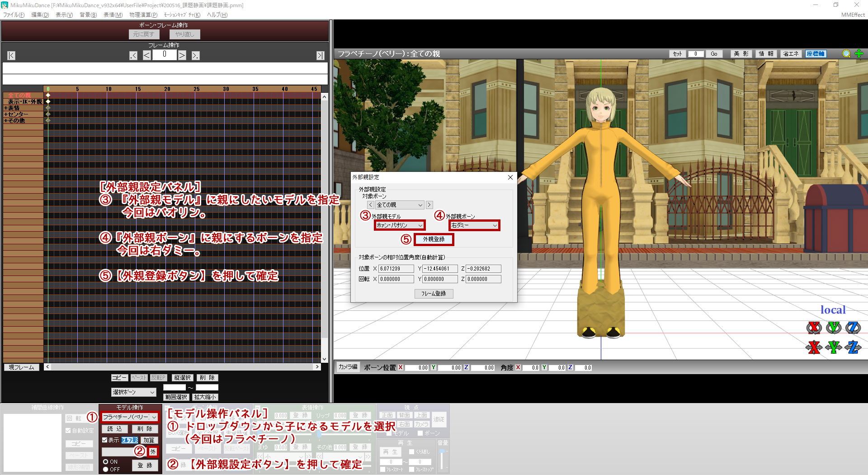Click the yellow magnifier zoom icon
The image size is (868, 475).
pos(846,54)
